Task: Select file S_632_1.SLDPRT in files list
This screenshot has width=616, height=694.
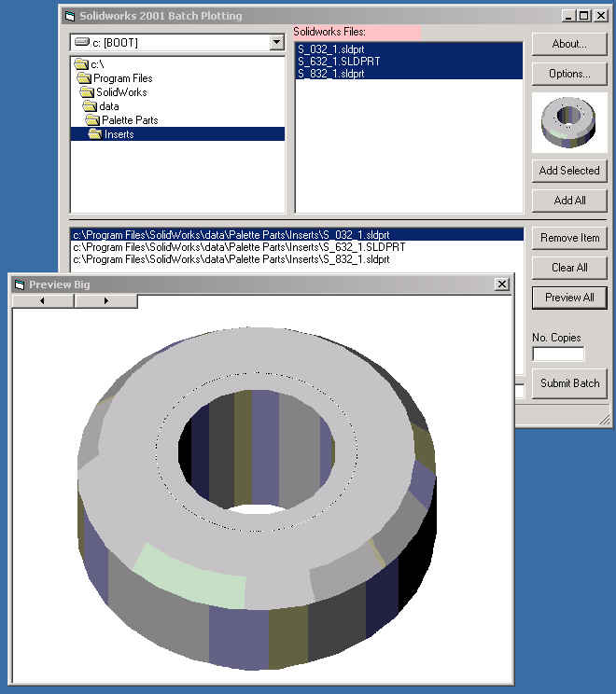Action: tap(339, 61)
